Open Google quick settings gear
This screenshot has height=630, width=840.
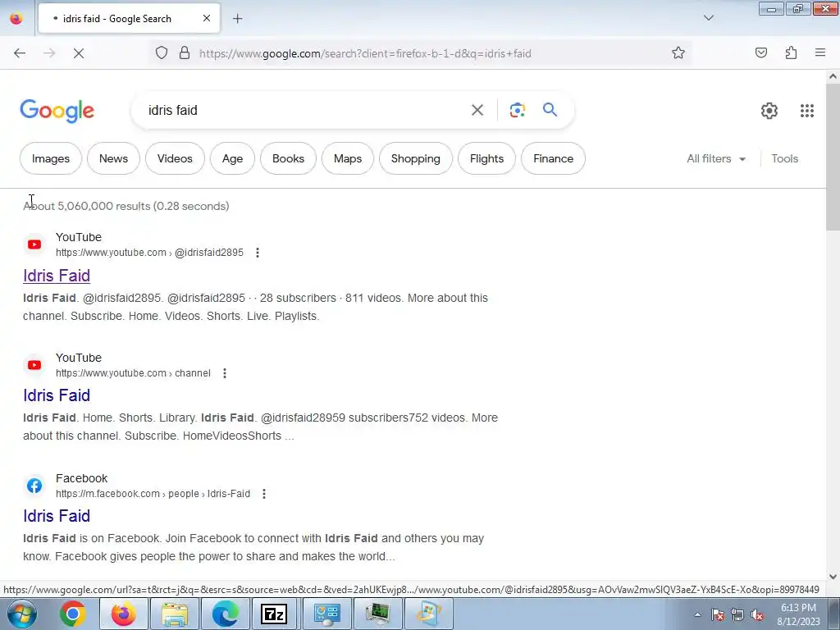(x=769, y=111)
